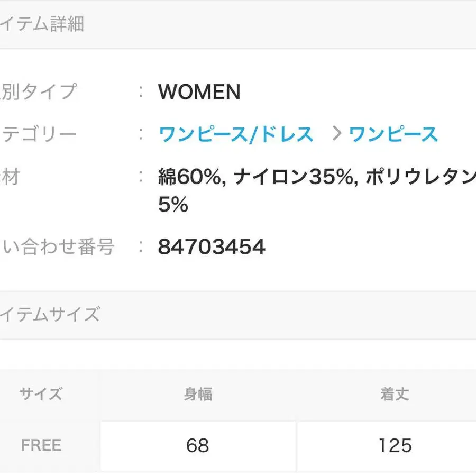Click the 材 material field label
Image resolution: width=476 pixels, height=476 pixels.
tap(10, 177)
